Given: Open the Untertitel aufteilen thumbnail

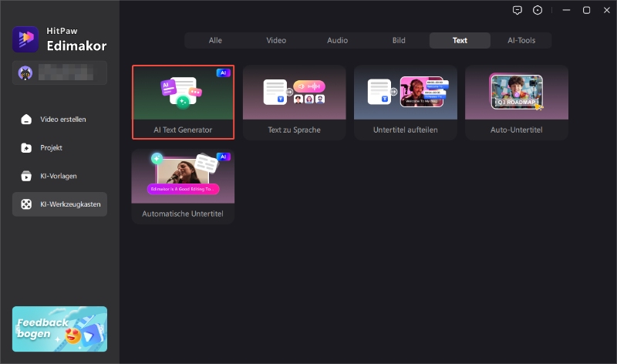Looking at the screenshot, I should (406, 93).
